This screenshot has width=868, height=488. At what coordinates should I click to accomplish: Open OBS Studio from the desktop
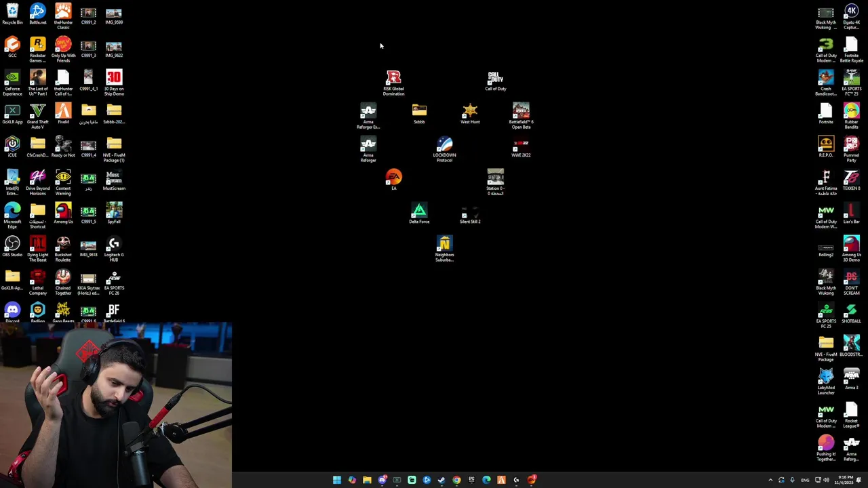[x=12, y=247]
